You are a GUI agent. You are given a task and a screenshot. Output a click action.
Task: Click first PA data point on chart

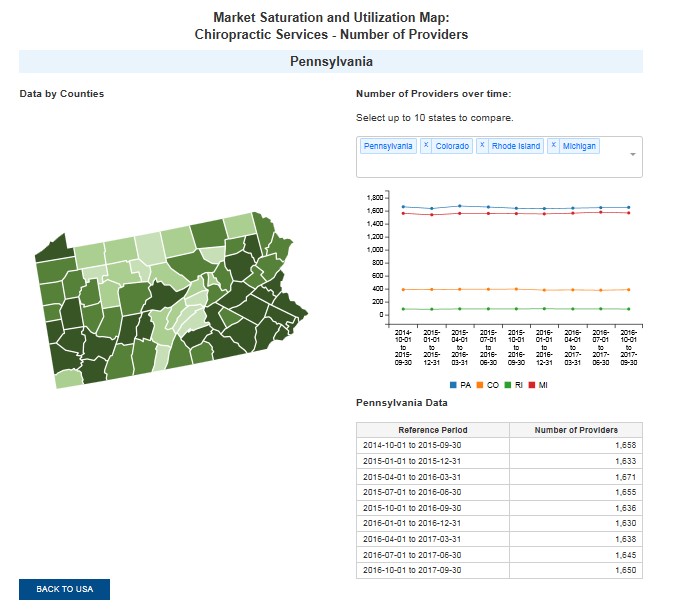(x=403, y=207)
